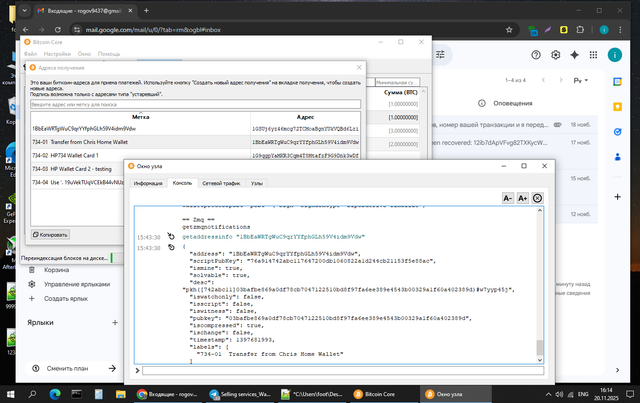
Task: Open Google account avatar in Gmail
Action: point(615,55)
